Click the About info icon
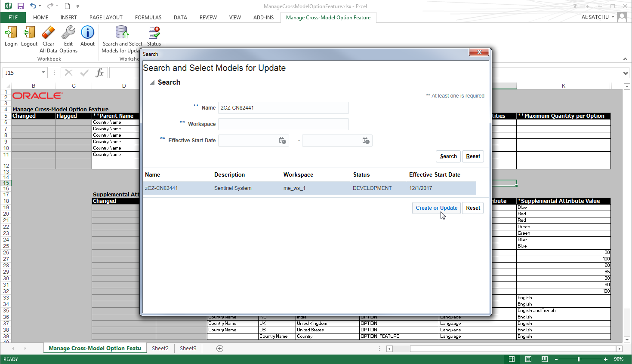The width and height of the screenshot is (632, 364). (x=87, y=33)
